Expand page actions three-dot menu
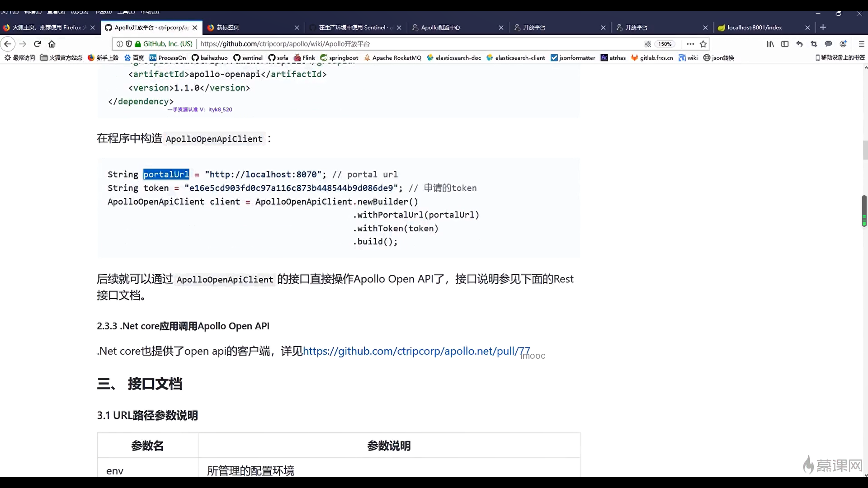Viewport: 868px width, 488px height. pos(690,44)
